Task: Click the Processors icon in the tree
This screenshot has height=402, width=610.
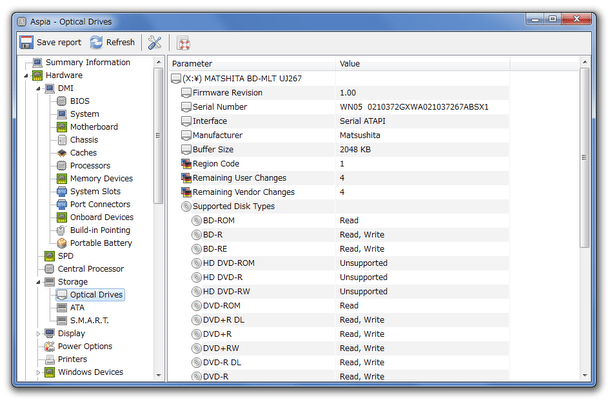Action: pyautogui.click(x=61, y=166)
